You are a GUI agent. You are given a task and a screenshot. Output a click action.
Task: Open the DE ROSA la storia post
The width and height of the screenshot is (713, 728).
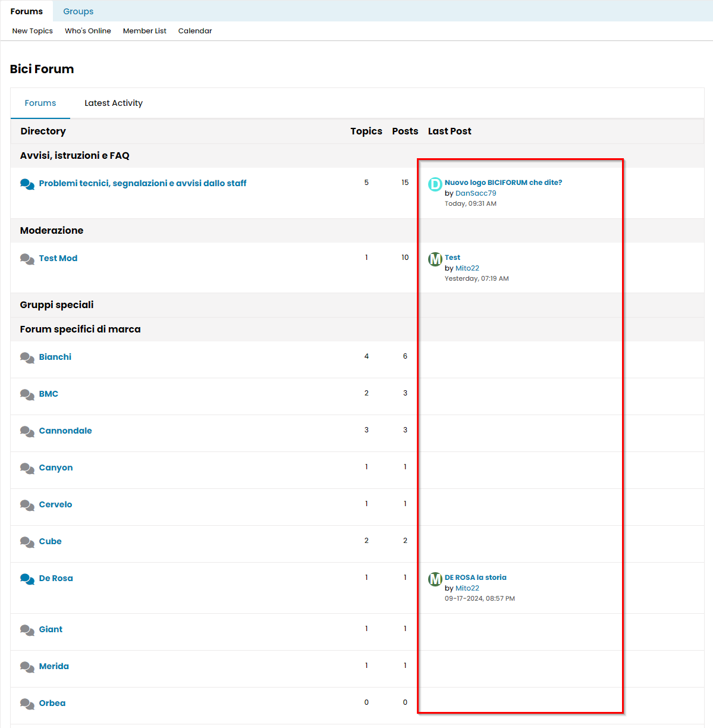click(476, 578)
